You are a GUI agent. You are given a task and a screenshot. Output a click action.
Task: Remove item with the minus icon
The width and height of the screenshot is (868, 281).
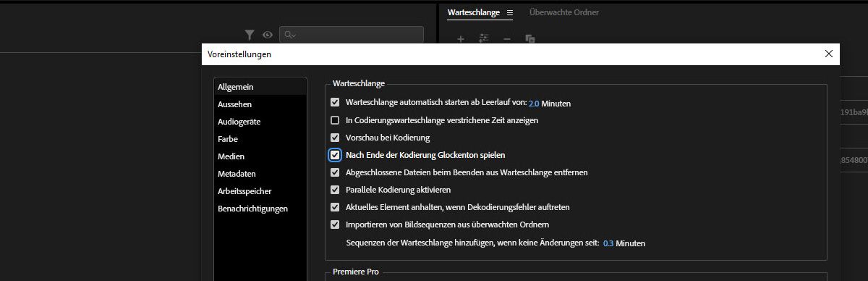tap(507, 38)
